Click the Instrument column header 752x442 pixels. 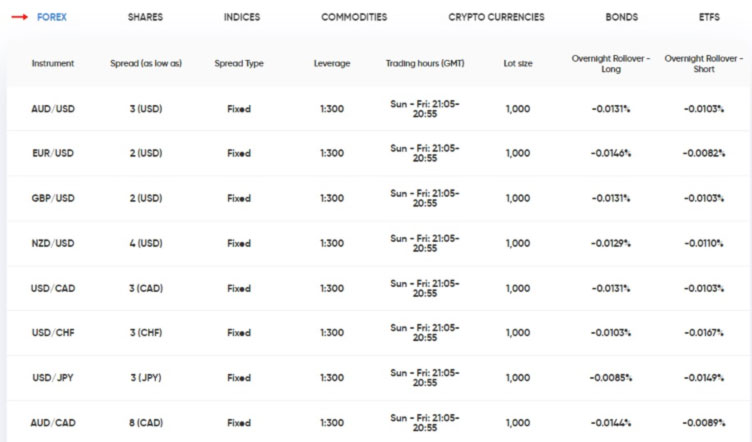point(53,63)
